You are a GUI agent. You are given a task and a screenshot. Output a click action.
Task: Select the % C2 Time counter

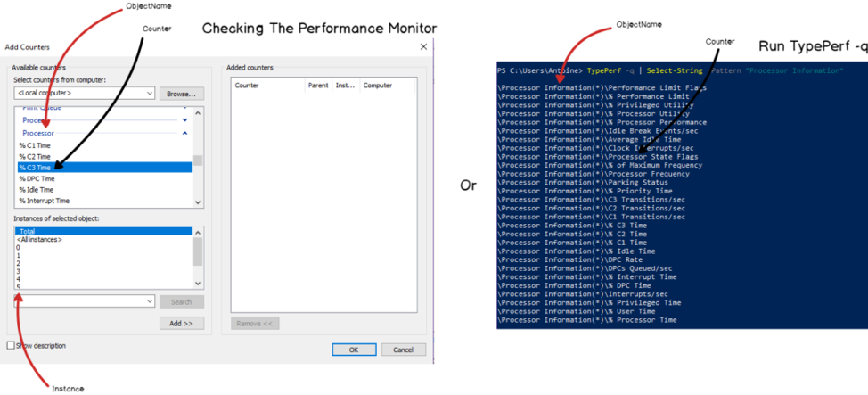click(x=103, y=157)
